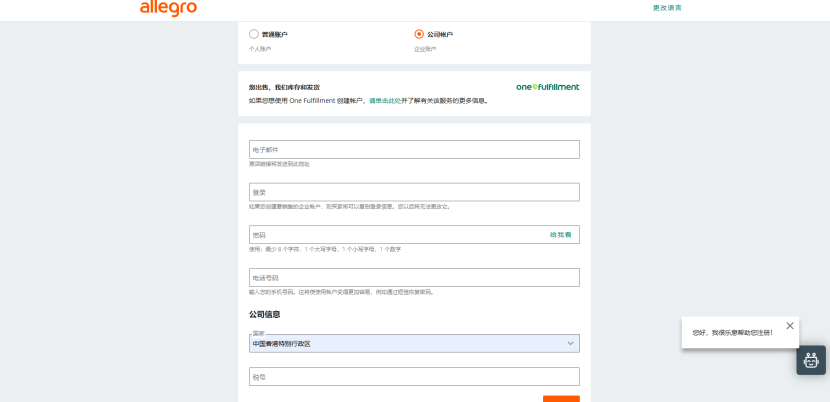The width and height of the screenshot is (830, 402).
Task: Click the orange button below tax field
Action: [561, 399]
